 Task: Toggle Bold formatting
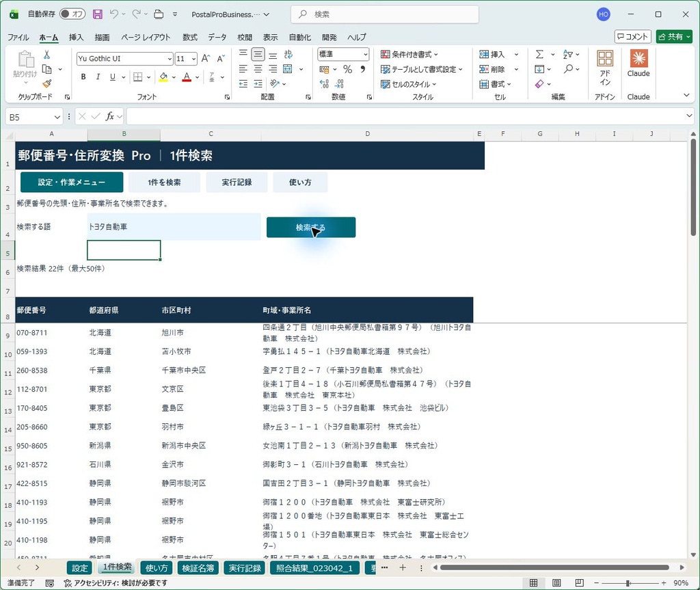tap(83, 77)
